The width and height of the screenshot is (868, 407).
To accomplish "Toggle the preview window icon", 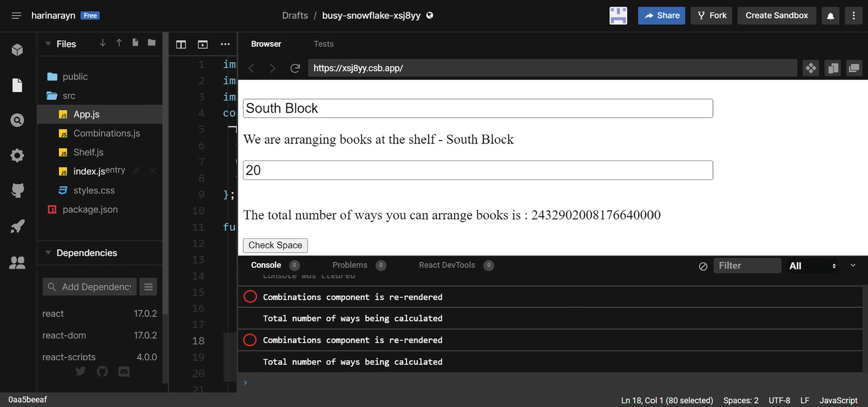I will pos(203,44).
